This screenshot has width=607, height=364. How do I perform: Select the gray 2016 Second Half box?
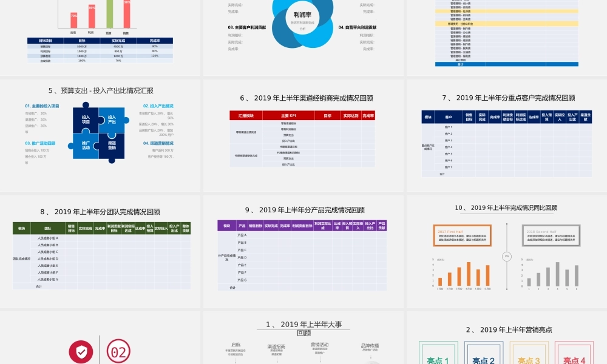point(551,235)
